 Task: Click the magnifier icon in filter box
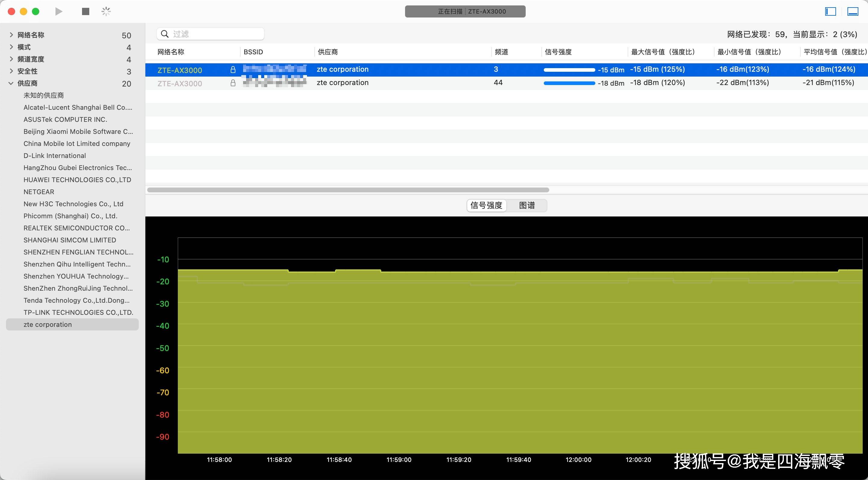[165, 34]
